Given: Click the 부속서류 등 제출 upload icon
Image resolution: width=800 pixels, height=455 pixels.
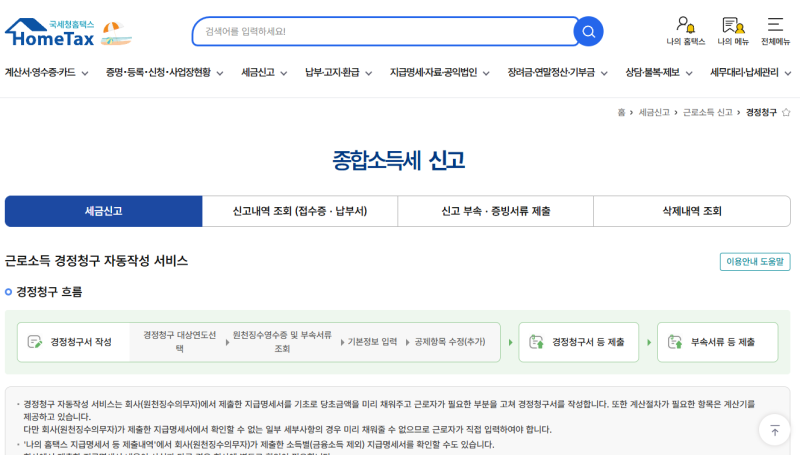Looking at the screenshot, I should (675, 342).
